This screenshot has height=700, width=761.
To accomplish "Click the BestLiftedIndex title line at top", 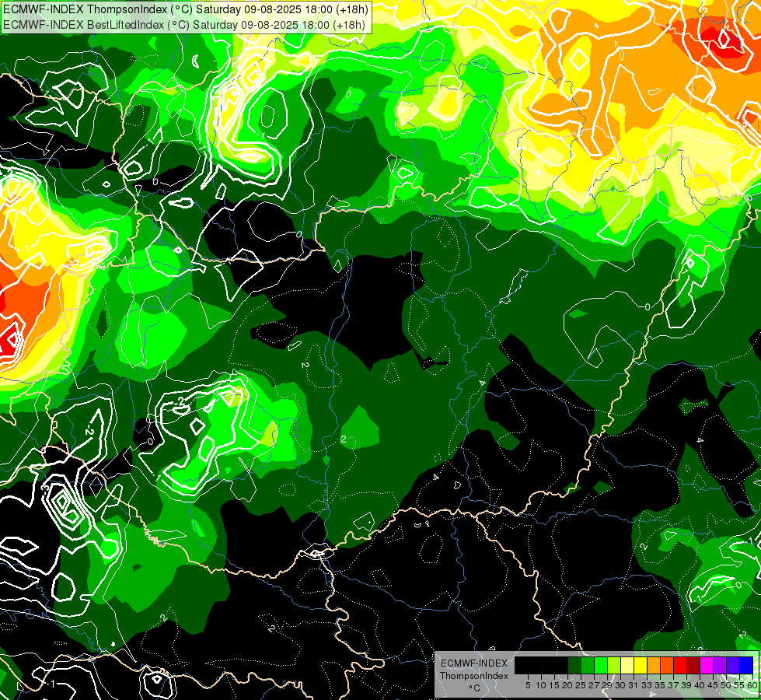I will pyautogui.click(x=183, y=24).
